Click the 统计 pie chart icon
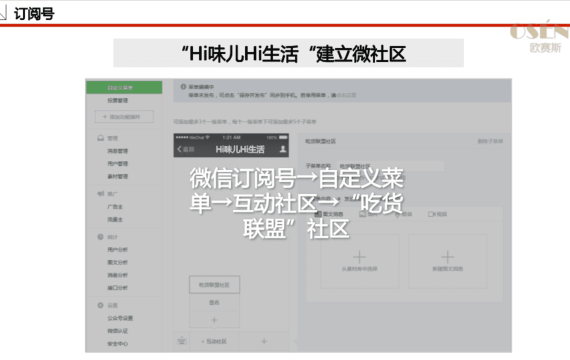 click(100, 237)
